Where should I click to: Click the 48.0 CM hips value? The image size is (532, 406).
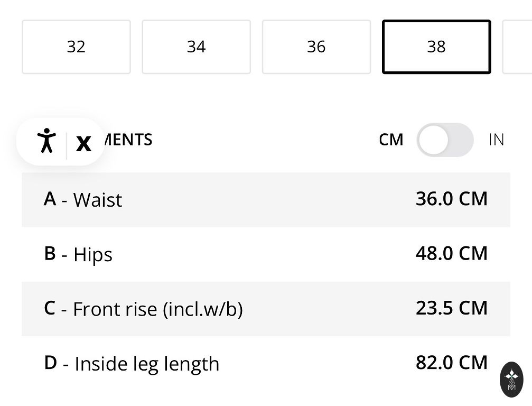coord(452,253)
